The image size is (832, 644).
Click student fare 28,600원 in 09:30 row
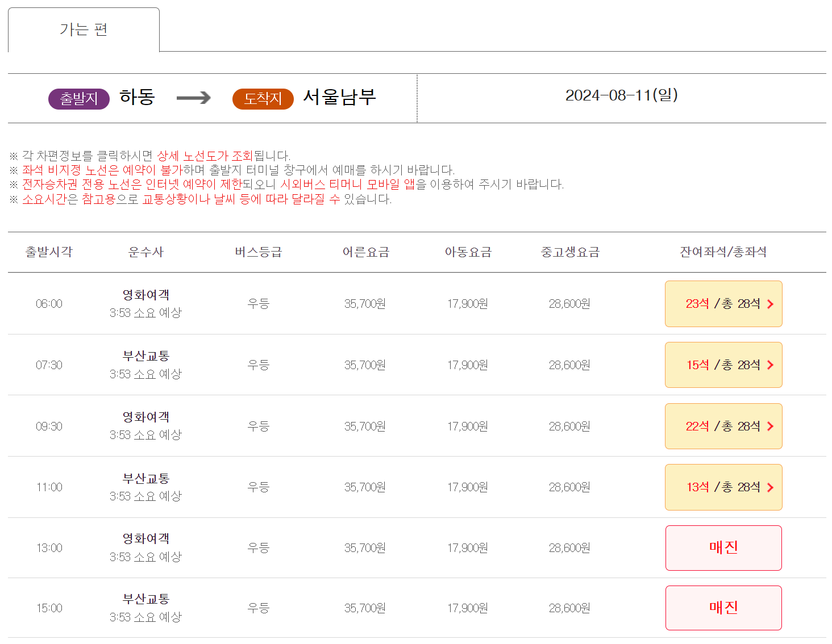coord(569,426)
